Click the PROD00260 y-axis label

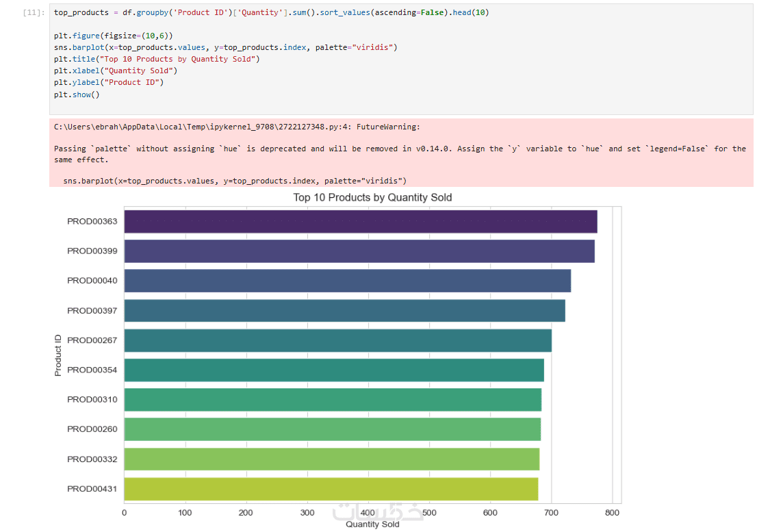point(92,429)
